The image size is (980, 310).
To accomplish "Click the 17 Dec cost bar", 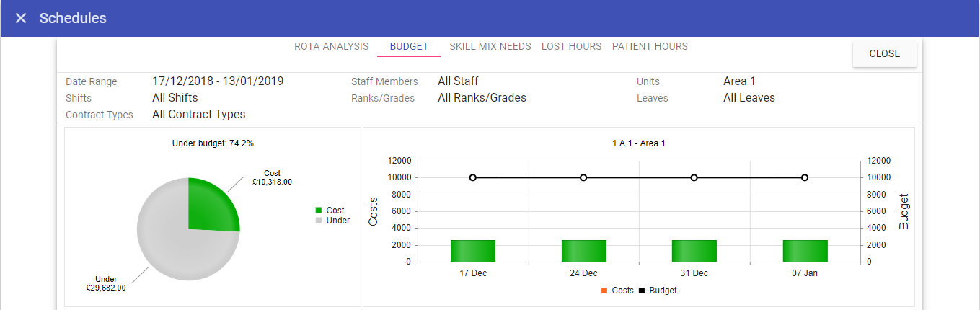I will coord(473,251).
